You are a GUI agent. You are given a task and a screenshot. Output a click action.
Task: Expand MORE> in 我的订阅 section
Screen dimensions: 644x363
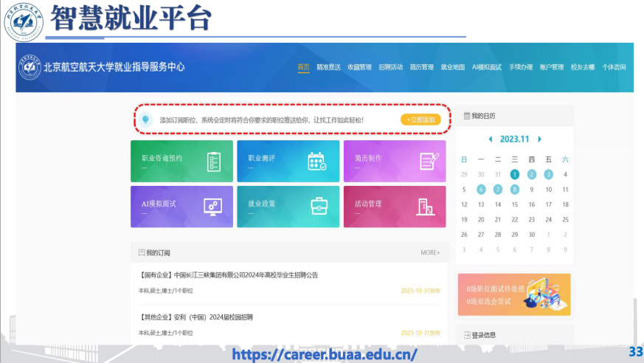coord(430,253)
